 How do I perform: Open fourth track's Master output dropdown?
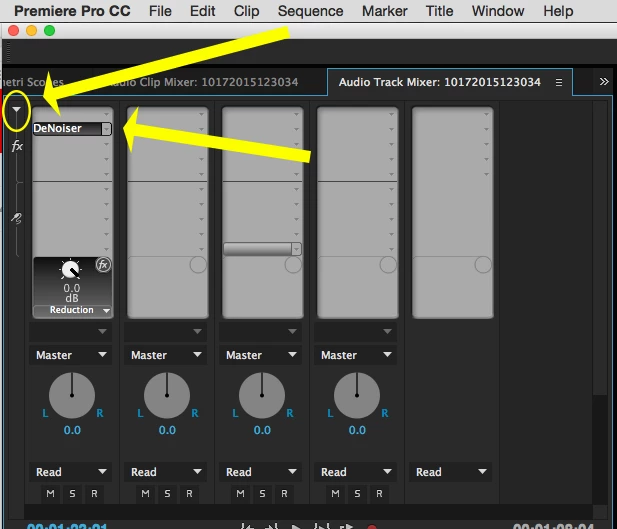(355, 355)
